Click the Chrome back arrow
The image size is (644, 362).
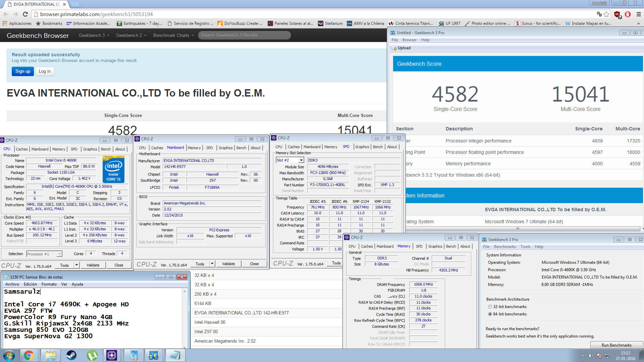pos(6,14)
